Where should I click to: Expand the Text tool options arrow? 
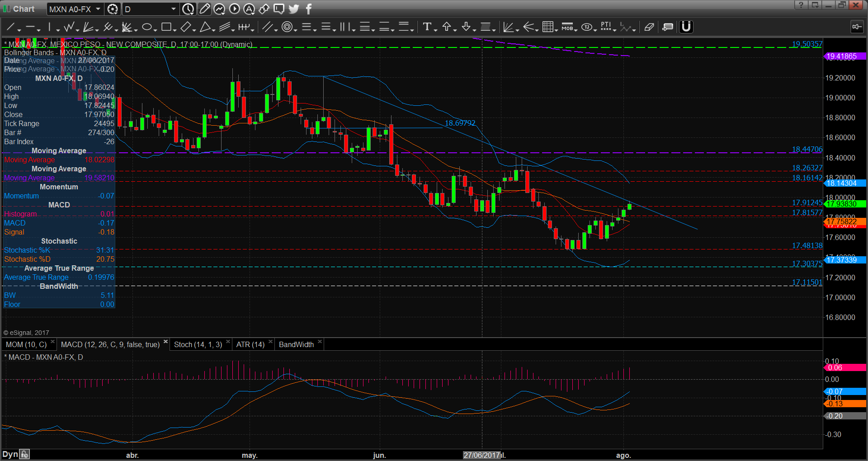(435, 30)
